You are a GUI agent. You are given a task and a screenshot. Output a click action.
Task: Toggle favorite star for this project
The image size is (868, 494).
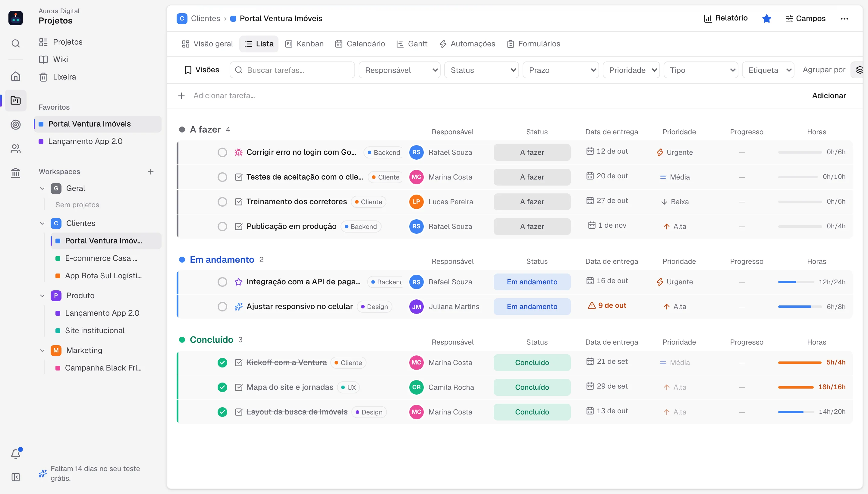click(766, 18)
